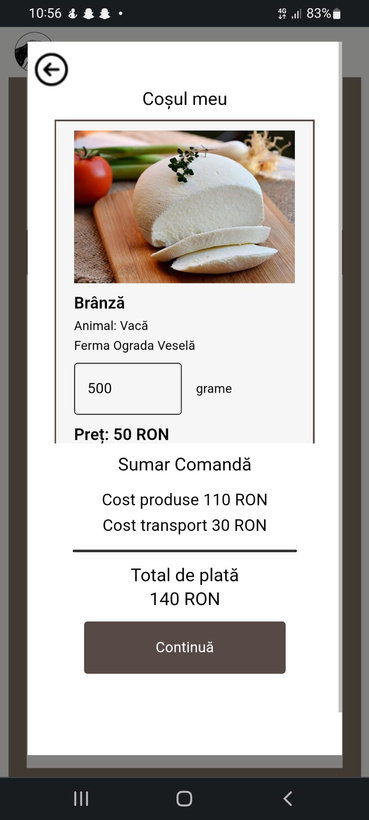Tap the 10:56 clock in status bar
Viewport: 369px width, 820px height.
tap(45, 14)
